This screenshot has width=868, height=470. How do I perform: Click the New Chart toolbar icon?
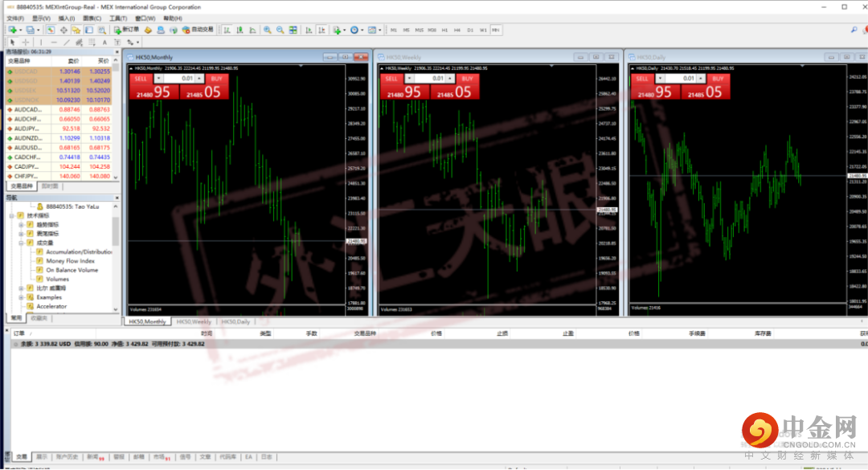[x=12, y=30]
